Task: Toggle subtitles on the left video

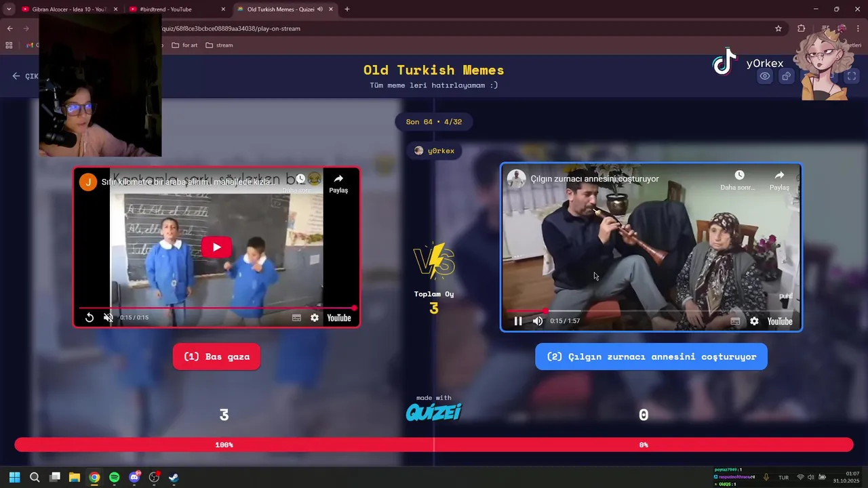Action: [296, 317]
